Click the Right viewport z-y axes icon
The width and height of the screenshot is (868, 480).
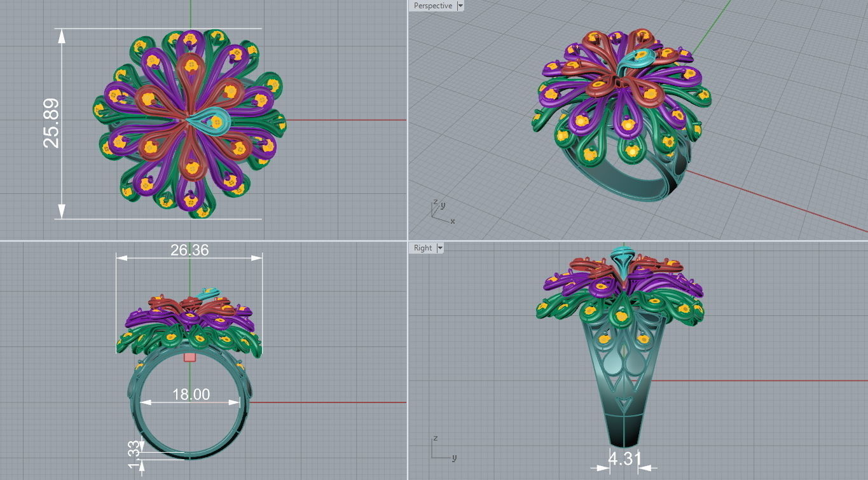[x=443, y=448]
